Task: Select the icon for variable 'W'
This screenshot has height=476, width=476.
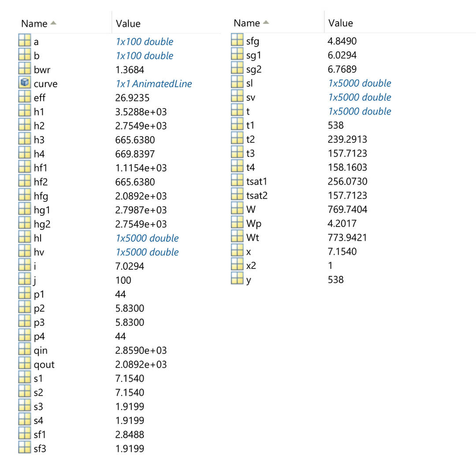Action: pos(236,209)
